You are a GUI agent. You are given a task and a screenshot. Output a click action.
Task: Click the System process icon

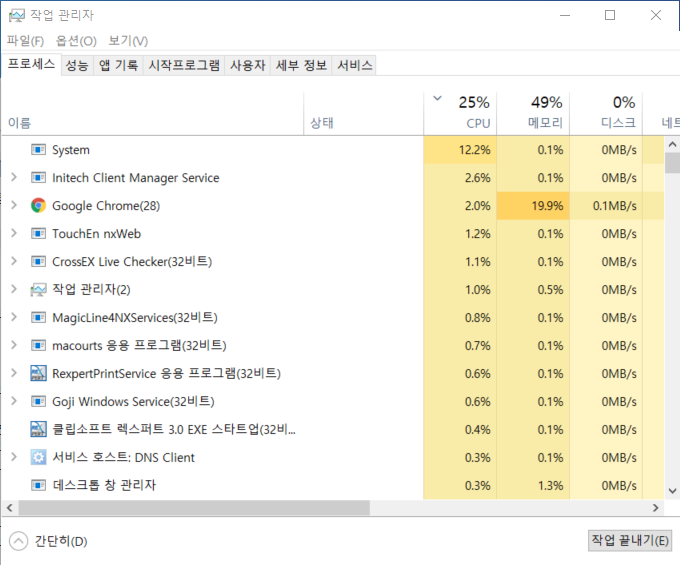pyautogui.click(x=38, y=150)
